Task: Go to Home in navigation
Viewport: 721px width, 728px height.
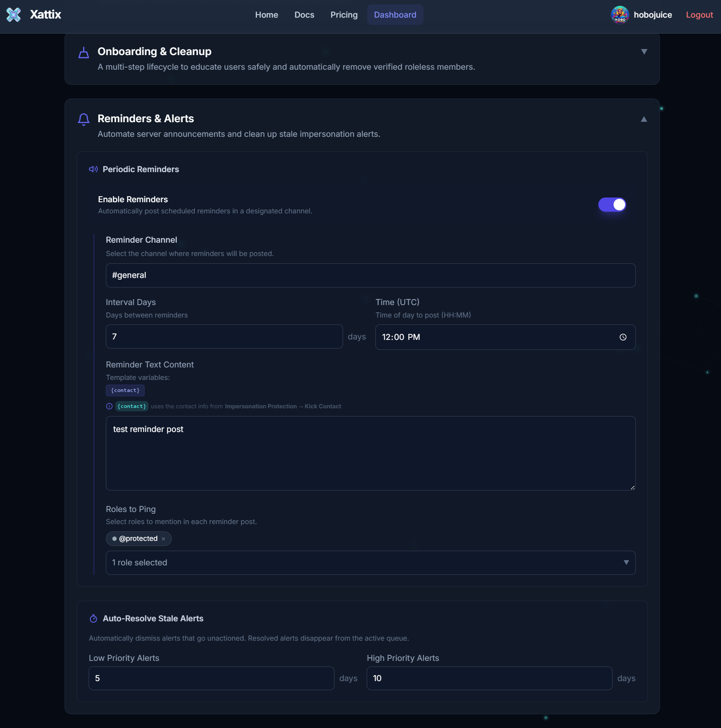Action: click(x=266, y=15)
